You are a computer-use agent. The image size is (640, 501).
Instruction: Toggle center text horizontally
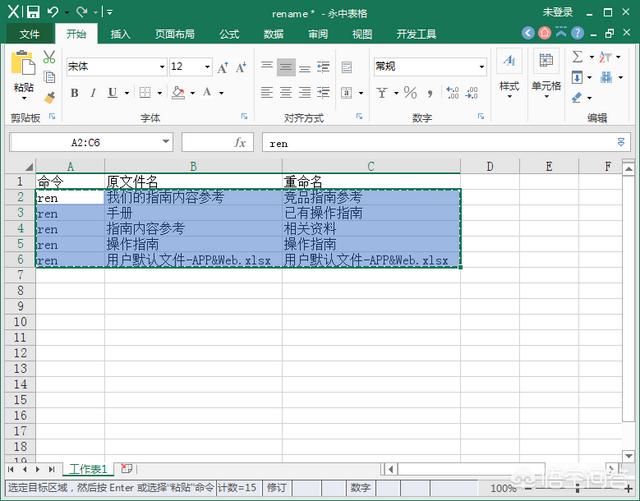coord(286,93)
